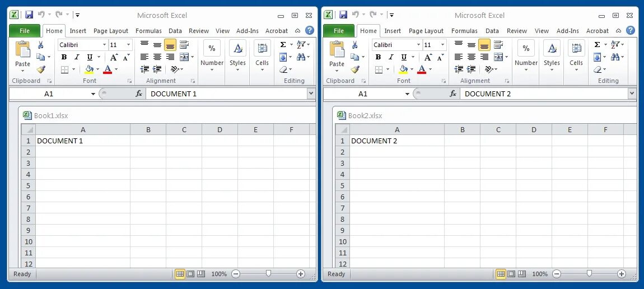644x289 pixels.
Task: Click Copy icon in right window
Action: tap(353, 57)
